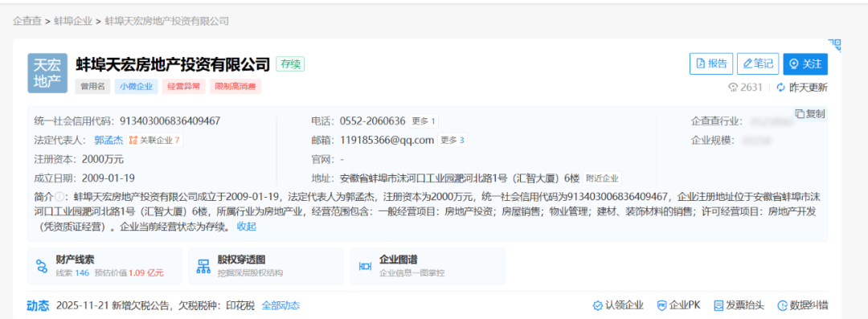Click the blue 关注 follow button
The width and height of the screenshot is (868, 319).
click(805, 63)
